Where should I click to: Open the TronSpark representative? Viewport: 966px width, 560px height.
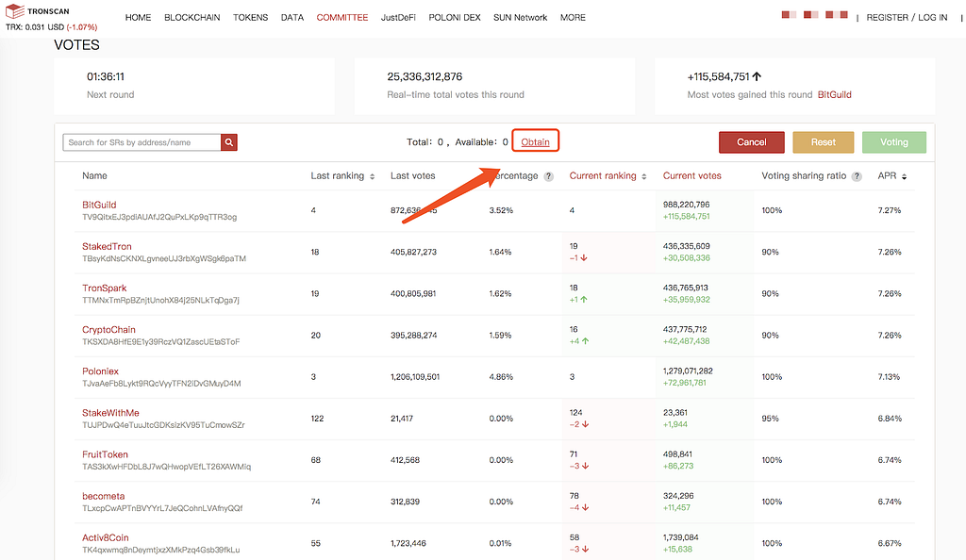104,288
